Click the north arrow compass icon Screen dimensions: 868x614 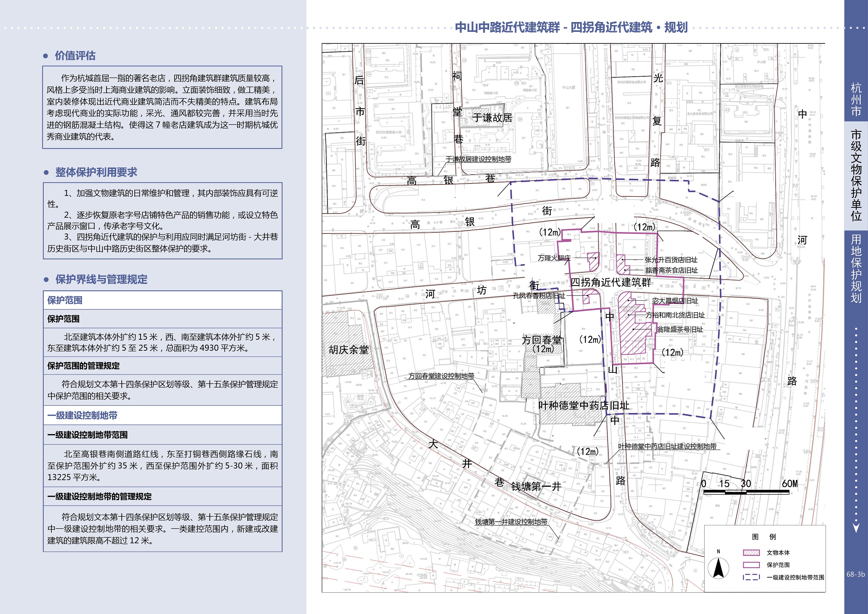pyautogui.click(x=718, y=568)
